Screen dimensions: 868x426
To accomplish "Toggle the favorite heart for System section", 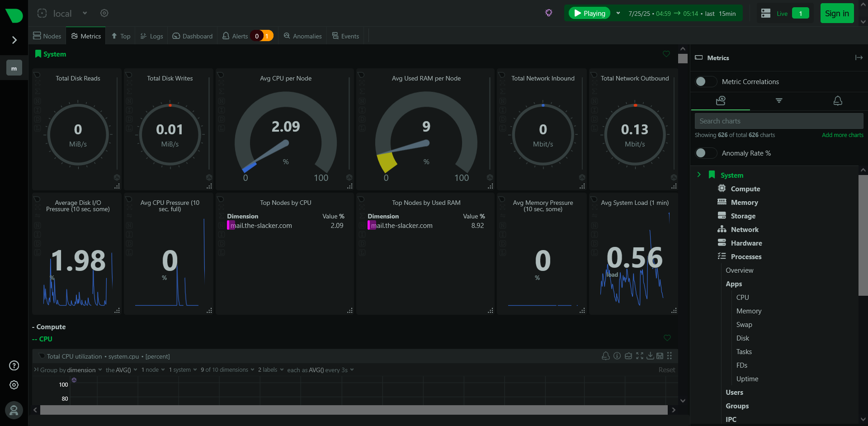I will tap(666, 54).
